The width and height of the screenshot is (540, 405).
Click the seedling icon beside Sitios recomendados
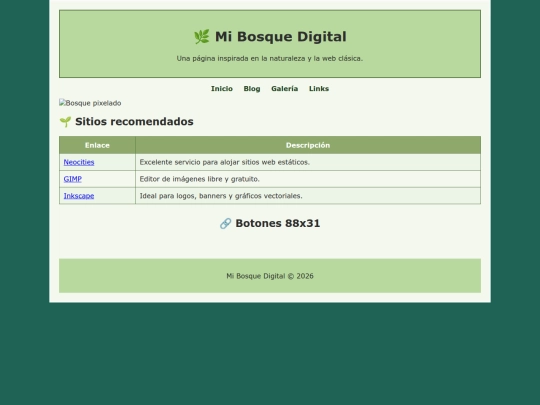[x=65, y=122]
